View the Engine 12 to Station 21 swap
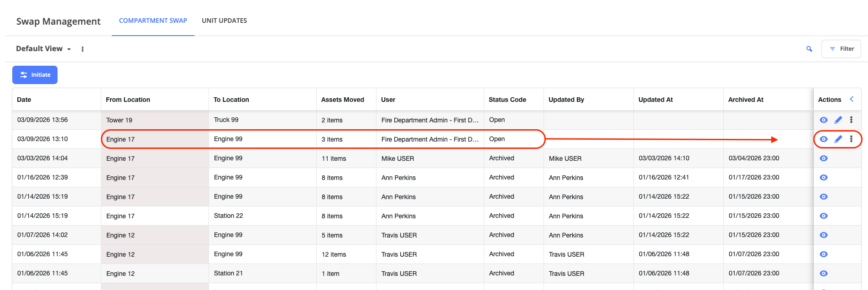 point(824,274)
